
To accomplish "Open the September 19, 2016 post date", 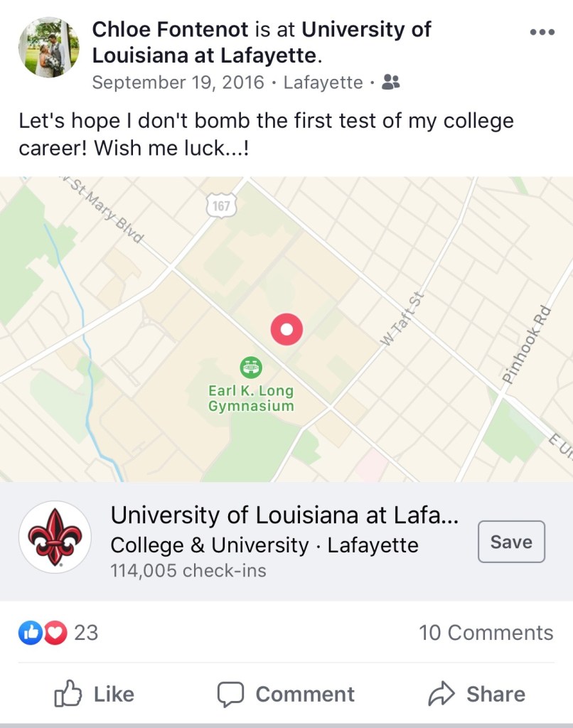I will click(178, 82).
